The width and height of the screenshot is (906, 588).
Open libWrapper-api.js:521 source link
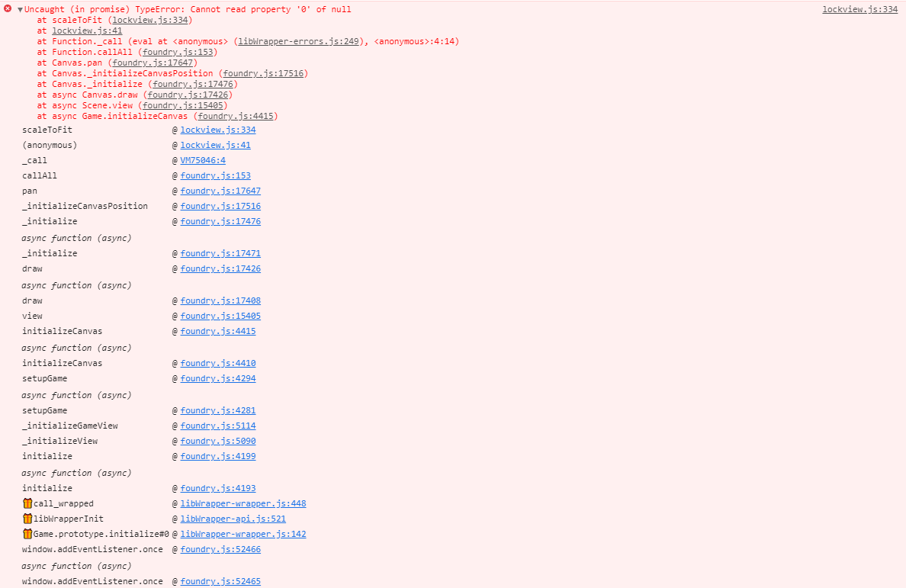233,519
